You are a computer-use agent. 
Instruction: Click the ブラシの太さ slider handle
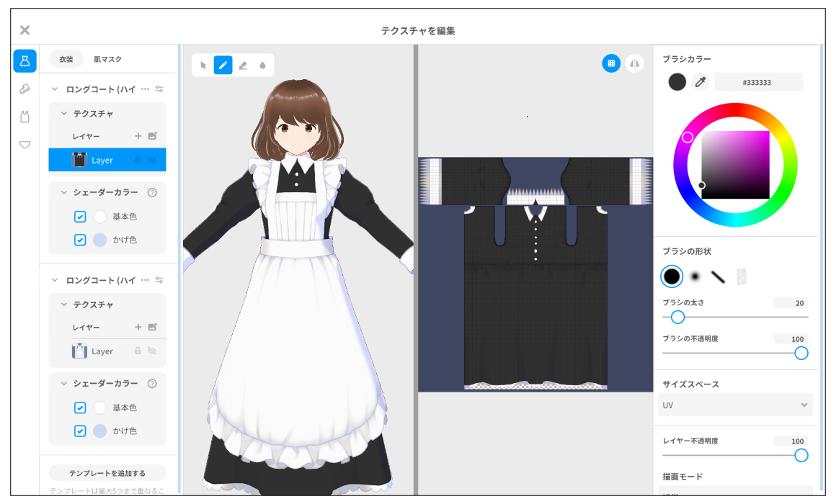[677, 318]
